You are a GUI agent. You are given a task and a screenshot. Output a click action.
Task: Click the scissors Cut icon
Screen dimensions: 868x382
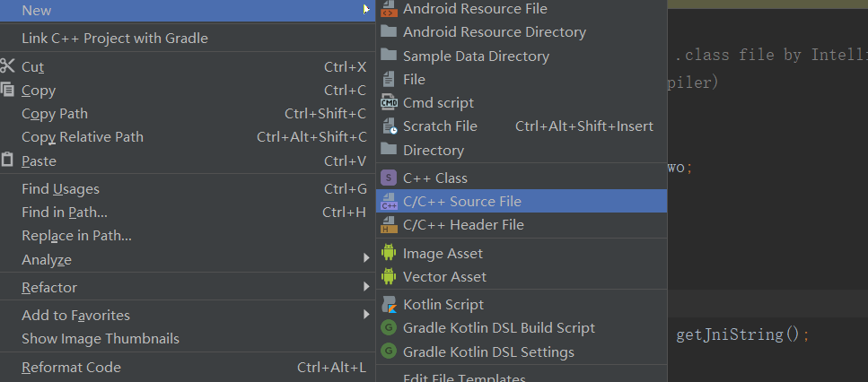[7, 66]
